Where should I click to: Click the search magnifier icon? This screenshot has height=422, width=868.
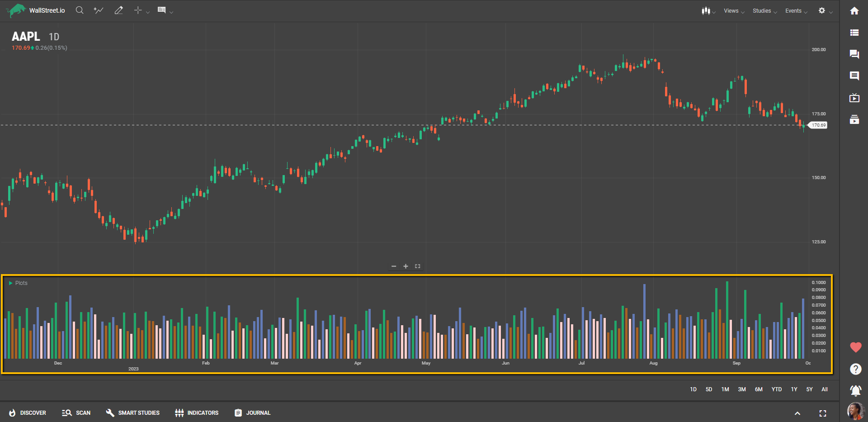[80, 10]
